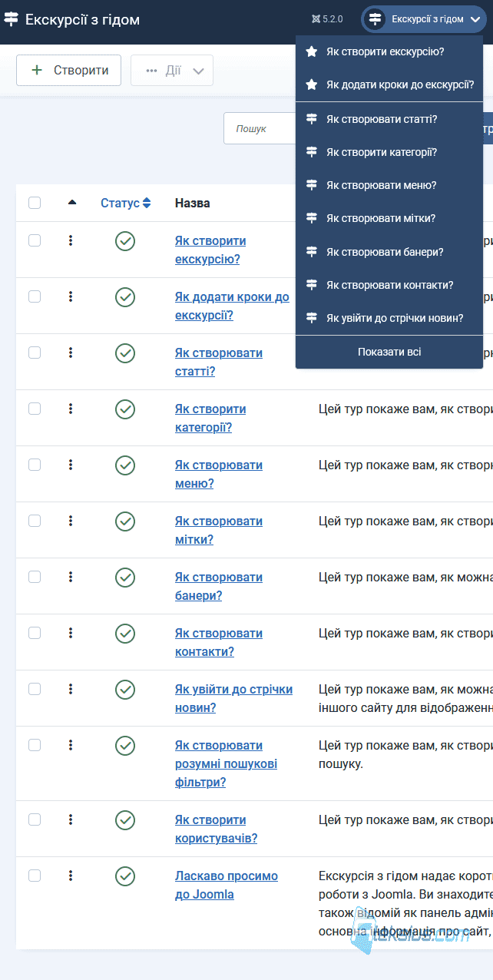This screenshot has height=980, width=493.
Task: Open the three-dots menu for Як створювати меню? row
Action: coord(71,465)
